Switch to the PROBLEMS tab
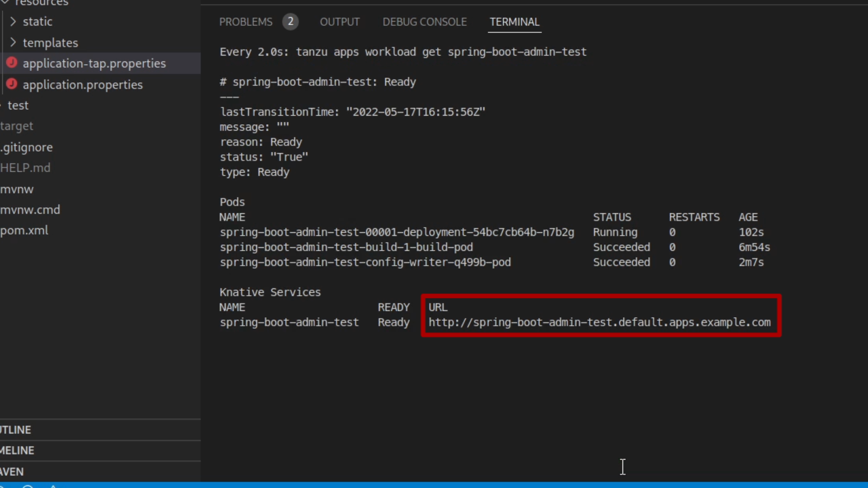 click(x=245, y=22)
